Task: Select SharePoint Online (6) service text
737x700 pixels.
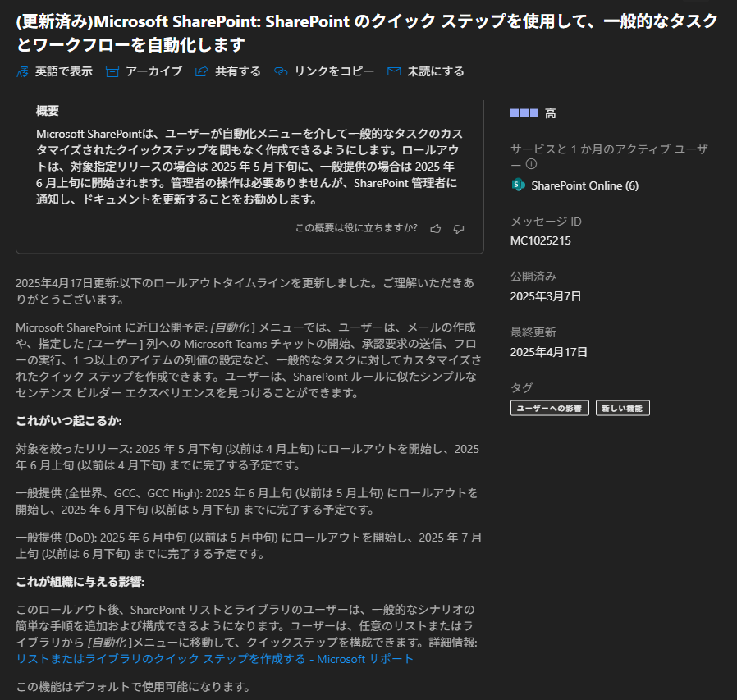Action: point(584,185)
